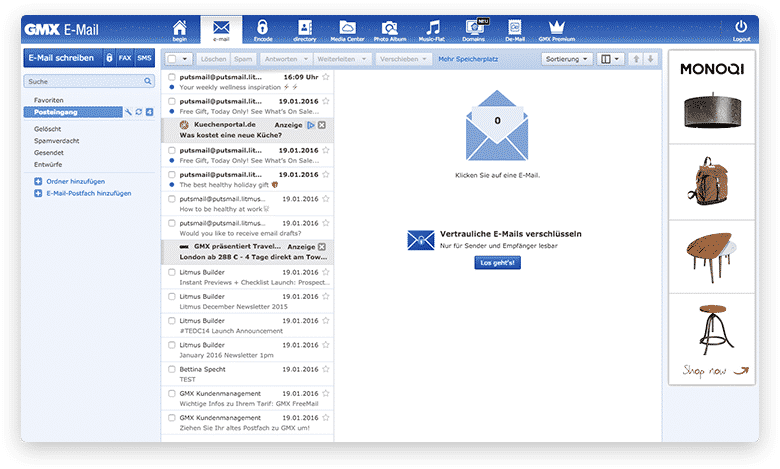This screenshot has width=780, height=469.
Task: Open the Media Center cloud icon
Action: [x=347, y=29]
